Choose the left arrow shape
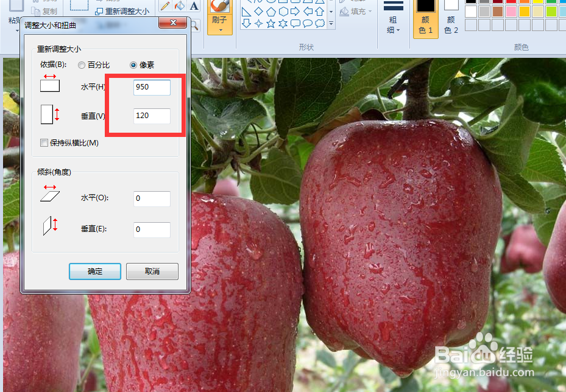Image resolution: width=566 pixels, height=392 pixels. [x=308, y=12]
